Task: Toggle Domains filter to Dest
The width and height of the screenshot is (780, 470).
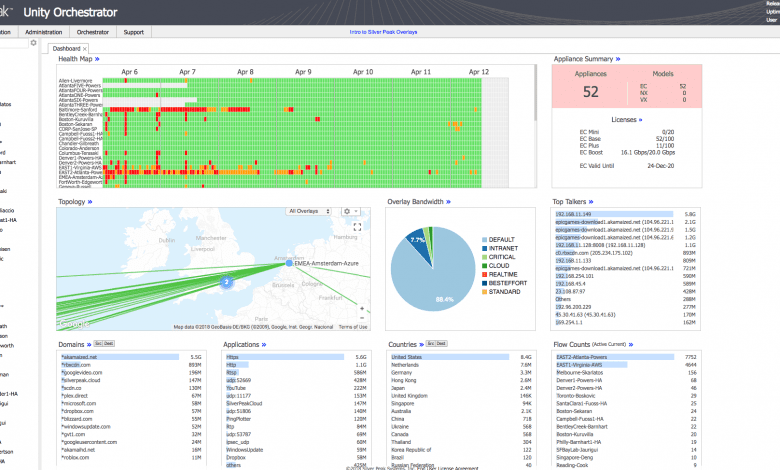Action: click(108, 344)
